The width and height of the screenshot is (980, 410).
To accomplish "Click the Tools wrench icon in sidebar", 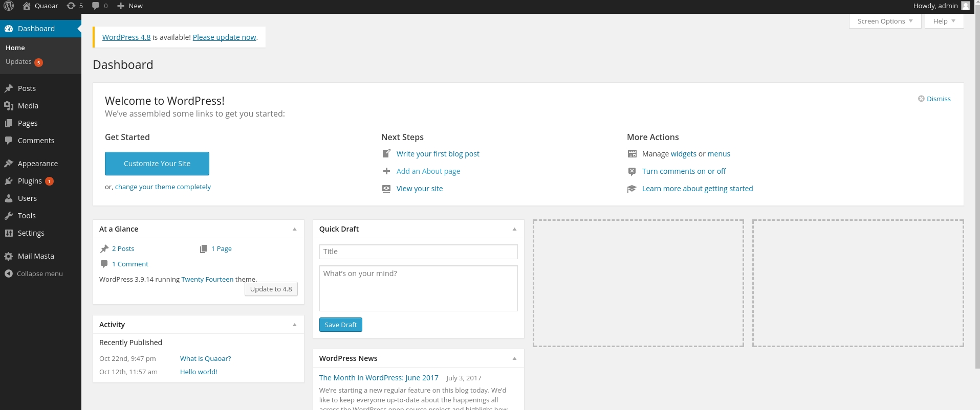I will [9, 216].
